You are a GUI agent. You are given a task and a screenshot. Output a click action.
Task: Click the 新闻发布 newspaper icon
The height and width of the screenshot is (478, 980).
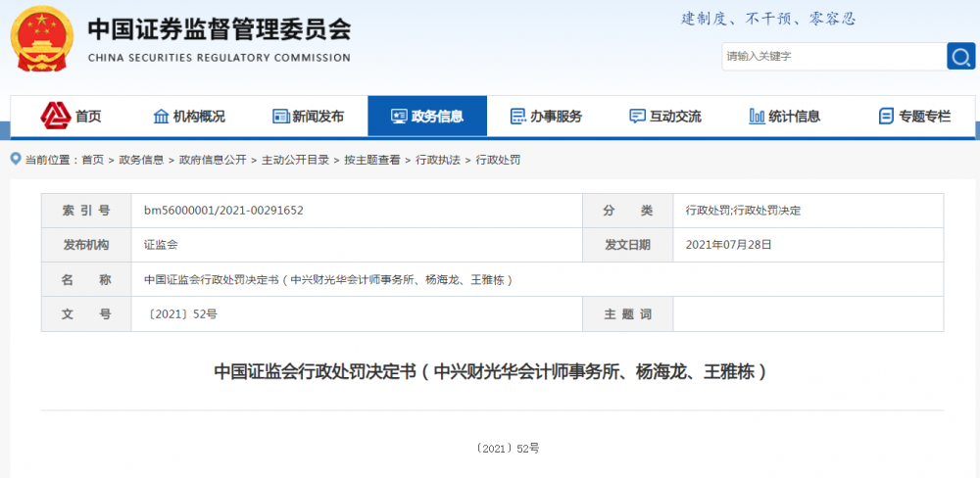pyautogui.click(x=280, y=117)
